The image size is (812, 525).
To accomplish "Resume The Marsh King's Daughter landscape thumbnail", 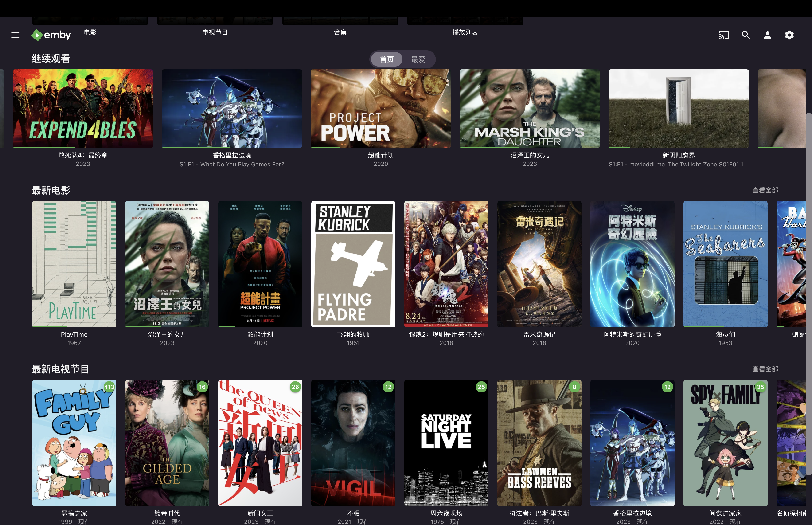I will point(530,108).
